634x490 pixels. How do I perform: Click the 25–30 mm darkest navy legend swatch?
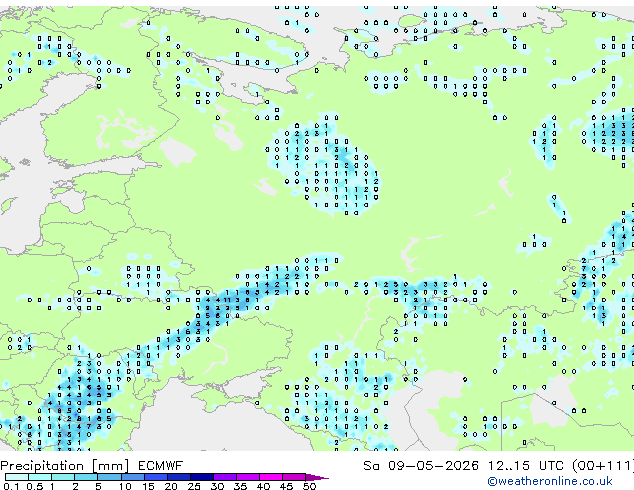click(x=202, y=477)
